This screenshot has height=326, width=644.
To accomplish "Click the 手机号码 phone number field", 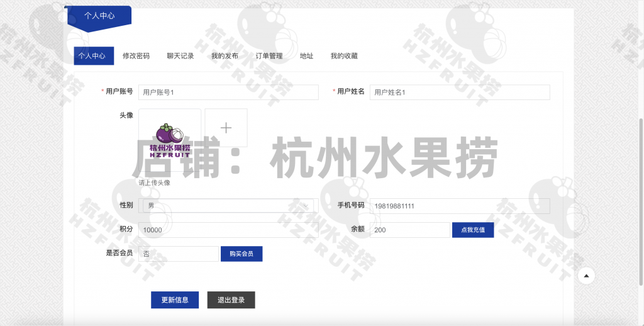I will 460,206.
